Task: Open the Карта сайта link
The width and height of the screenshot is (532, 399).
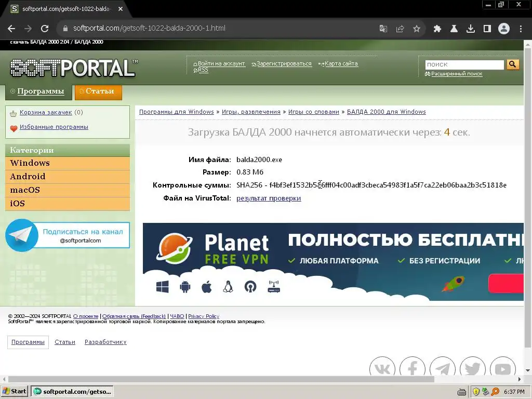Action: click(341, 63)
